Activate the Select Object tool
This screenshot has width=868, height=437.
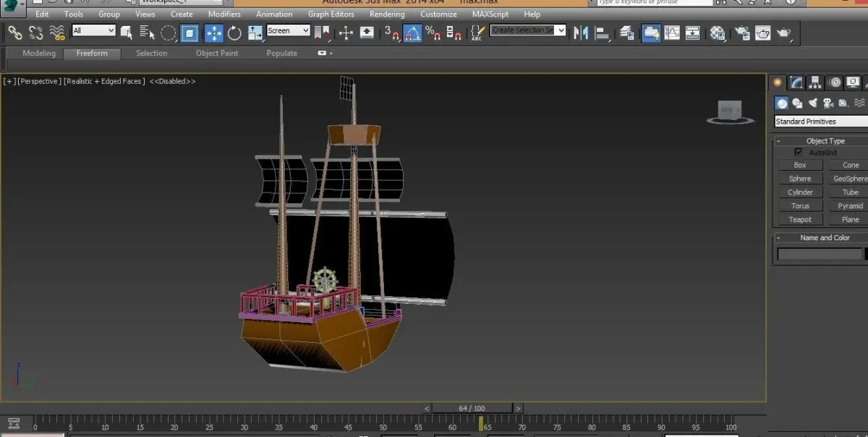tap(127, 33)
